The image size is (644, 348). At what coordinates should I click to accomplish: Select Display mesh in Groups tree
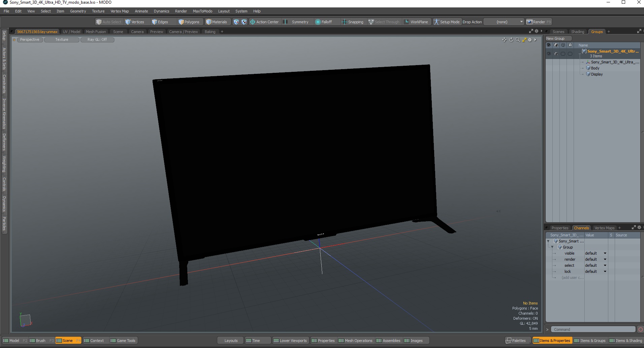pos(597,74)
